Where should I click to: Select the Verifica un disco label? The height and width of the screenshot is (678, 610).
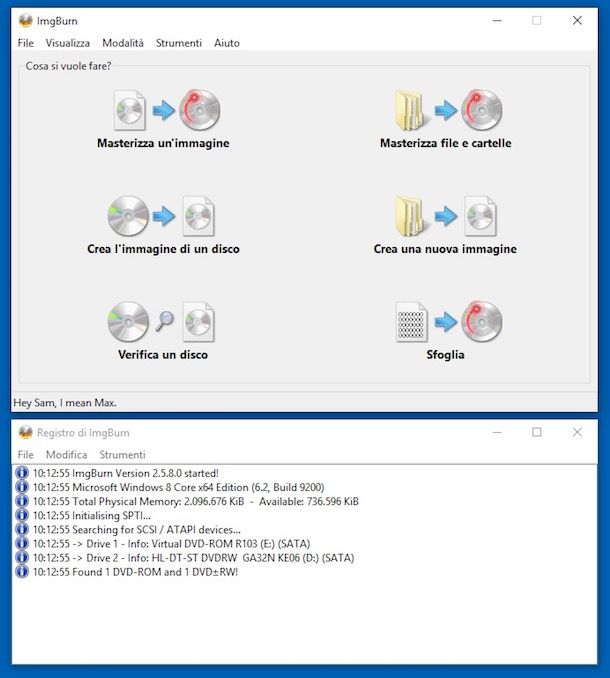[163, 355]
